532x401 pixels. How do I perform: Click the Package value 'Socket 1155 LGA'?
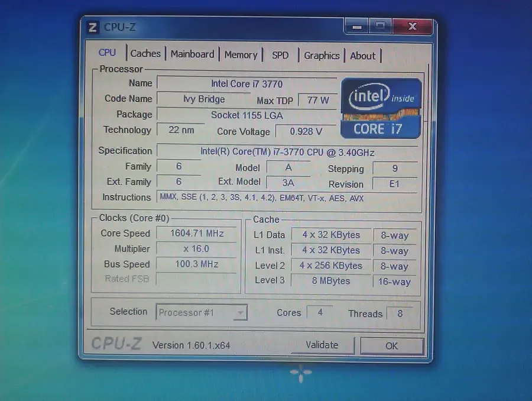[247, 115]
